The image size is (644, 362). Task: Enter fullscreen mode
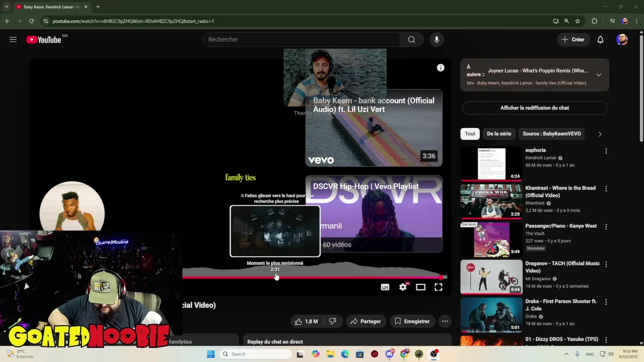click(438, 287)
